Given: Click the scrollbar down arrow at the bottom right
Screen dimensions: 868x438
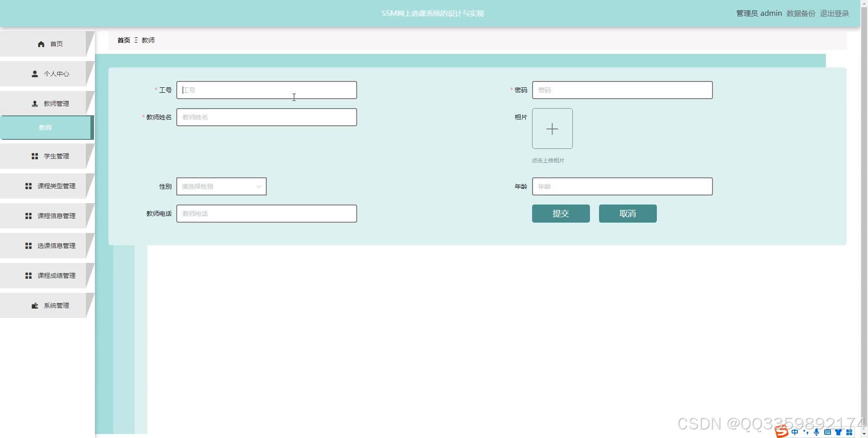Looking at the screenshot, I should [864, 434].
